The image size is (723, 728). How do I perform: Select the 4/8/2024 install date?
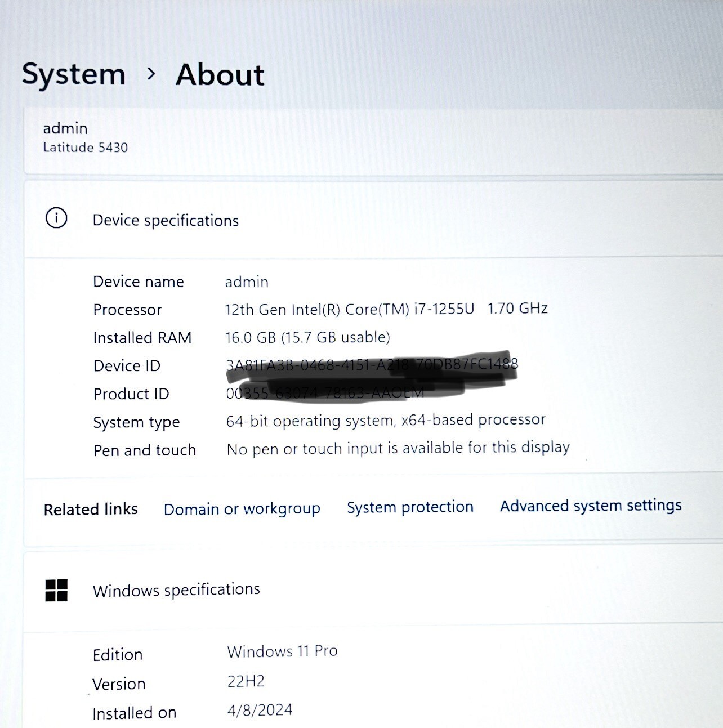point(260,710)
